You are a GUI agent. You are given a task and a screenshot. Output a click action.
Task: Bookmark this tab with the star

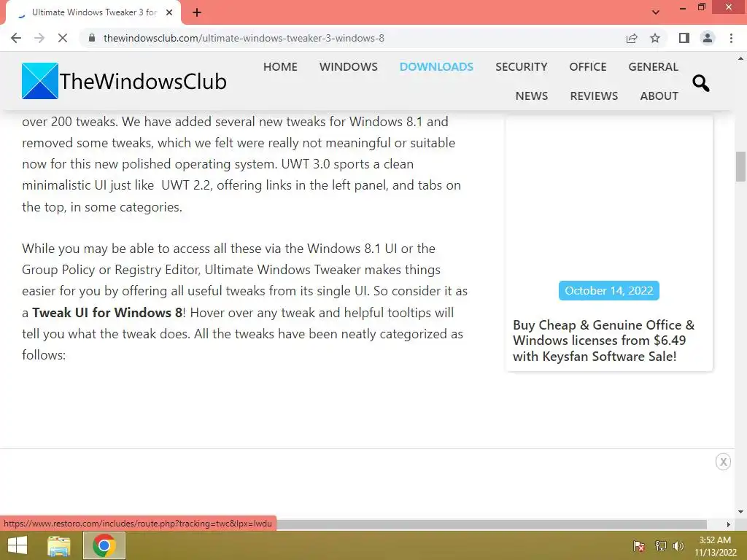655,38
